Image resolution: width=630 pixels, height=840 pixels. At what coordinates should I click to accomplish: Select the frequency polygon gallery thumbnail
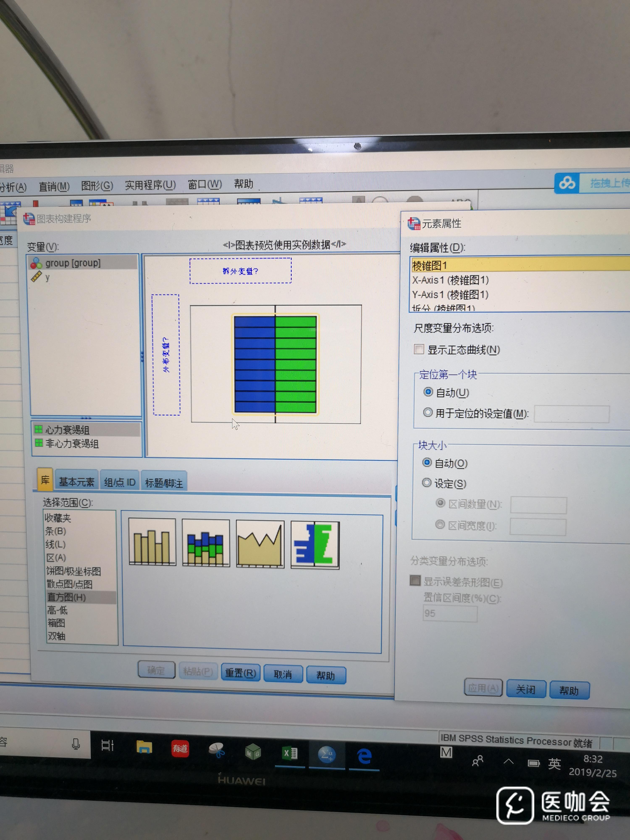pos(260,544)
